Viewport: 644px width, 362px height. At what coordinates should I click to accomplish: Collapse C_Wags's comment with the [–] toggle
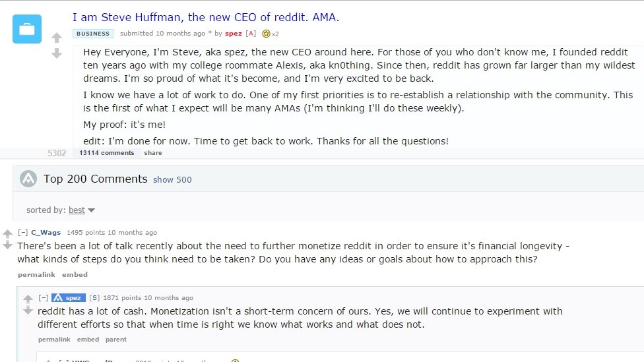coord(23,232)
